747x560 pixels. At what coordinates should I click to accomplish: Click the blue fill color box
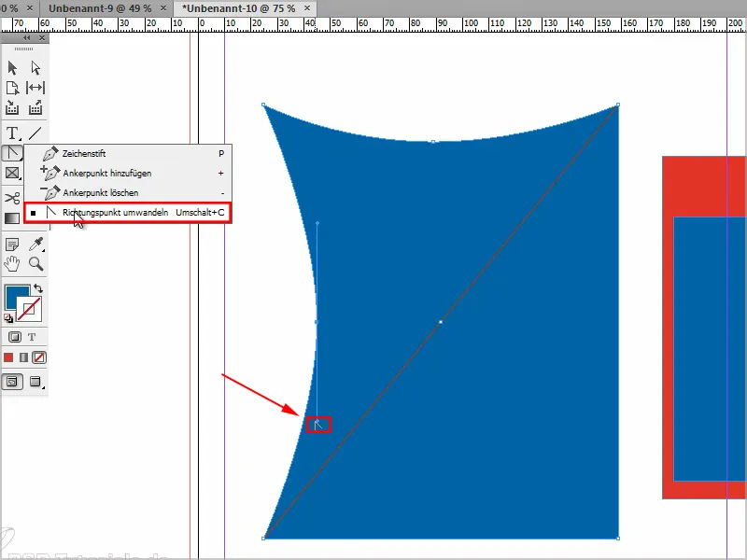13,294
